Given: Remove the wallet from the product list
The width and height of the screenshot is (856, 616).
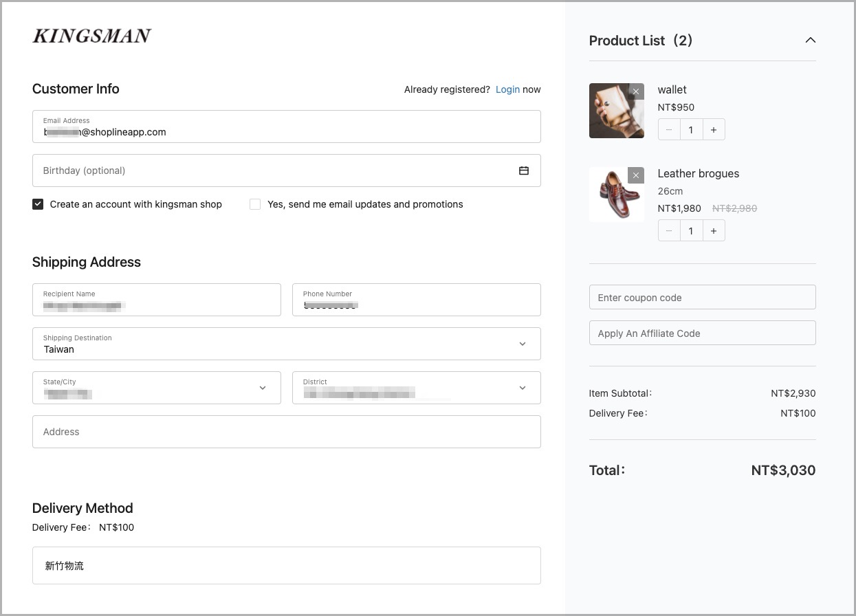Looking at the screenshot, I should (x=636, y=91).
